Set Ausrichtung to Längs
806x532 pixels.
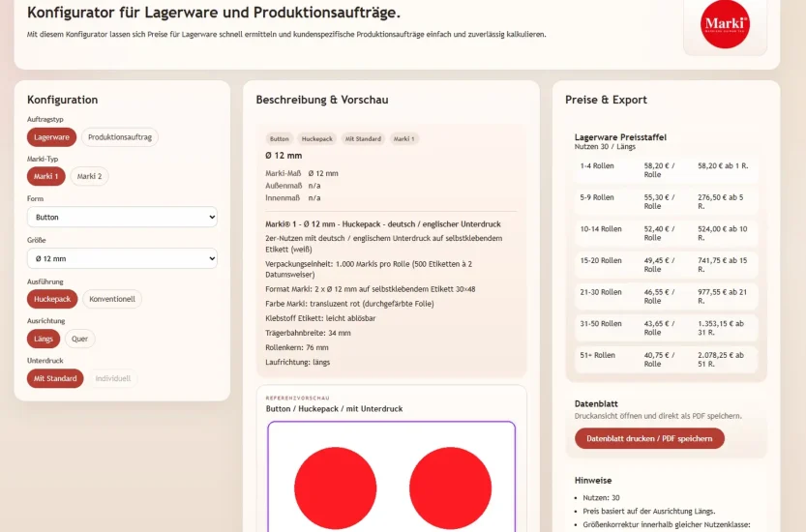(x=44, y=339)
